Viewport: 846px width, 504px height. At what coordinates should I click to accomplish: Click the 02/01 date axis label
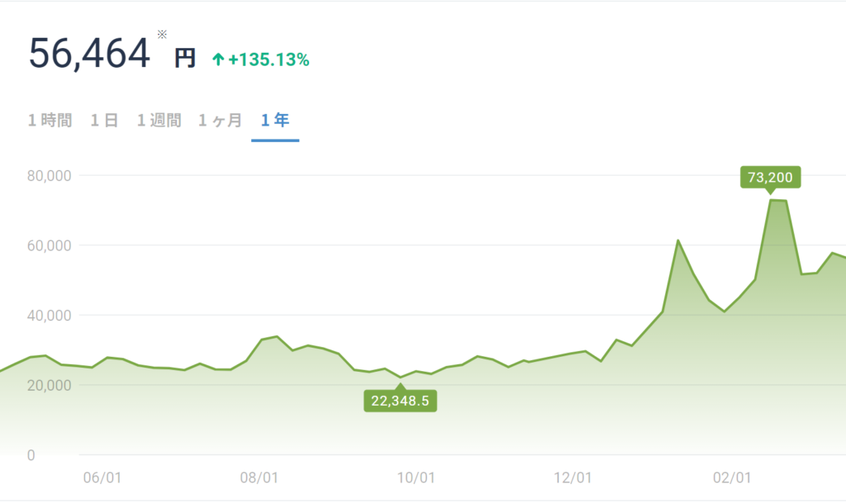click(731, 478)
